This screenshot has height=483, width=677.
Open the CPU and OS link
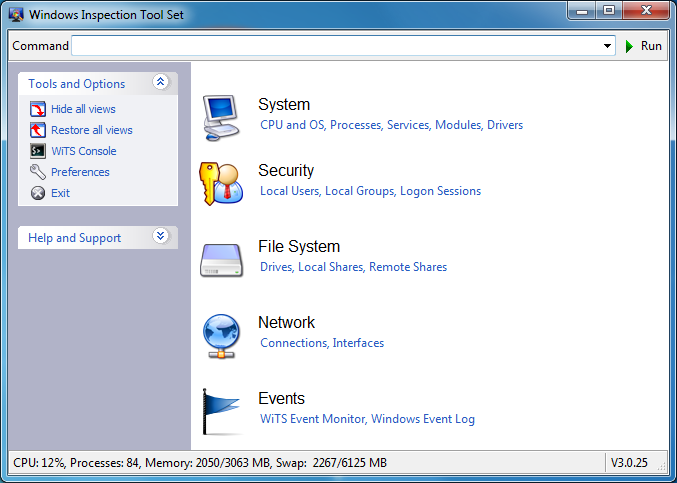(292, 125)
